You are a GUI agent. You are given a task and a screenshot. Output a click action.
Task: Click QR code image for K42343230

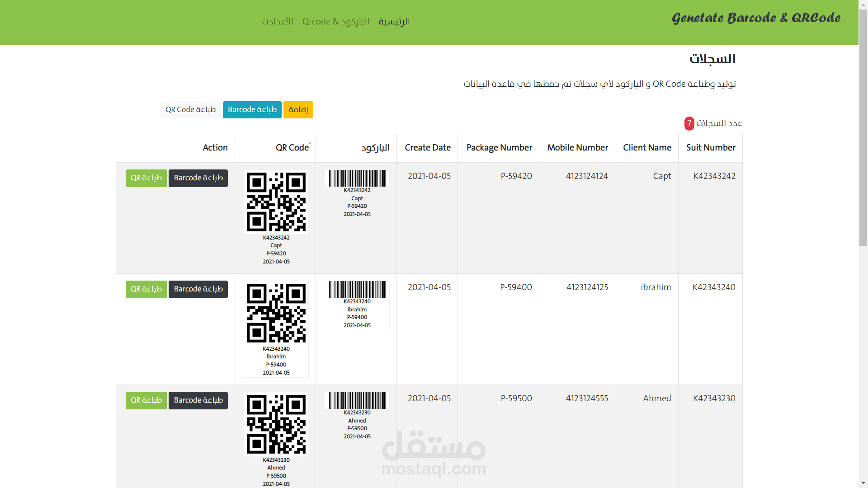[x=276, y=424]
